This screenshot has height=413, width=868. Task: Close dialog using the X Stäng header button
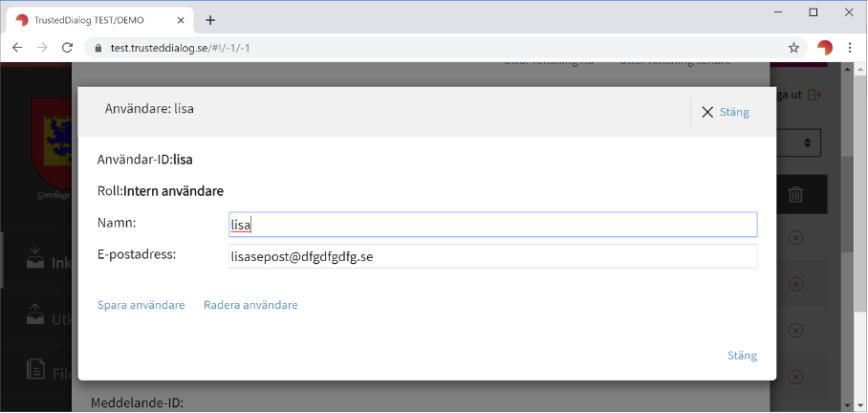(725, 112)
